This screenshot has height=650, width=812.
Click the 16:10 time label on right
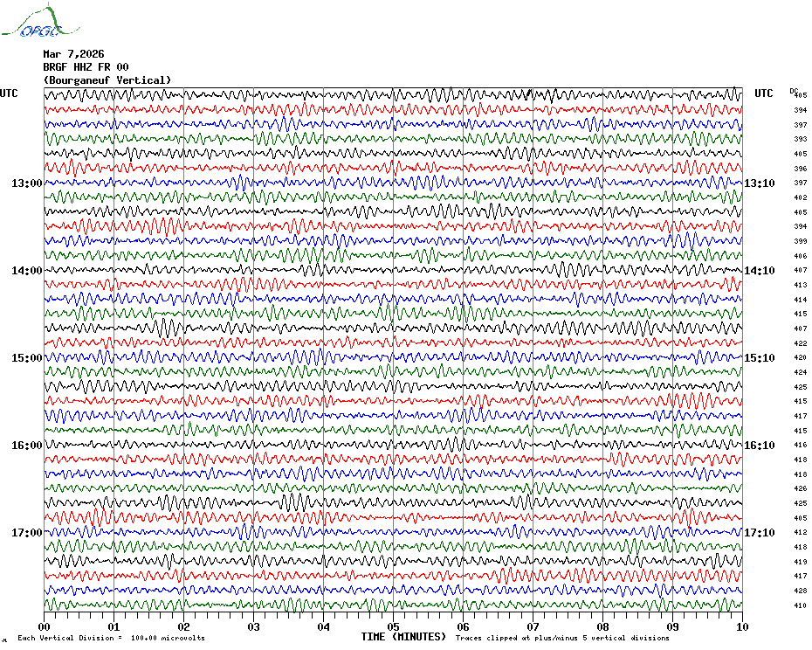(x=760, y=446)
